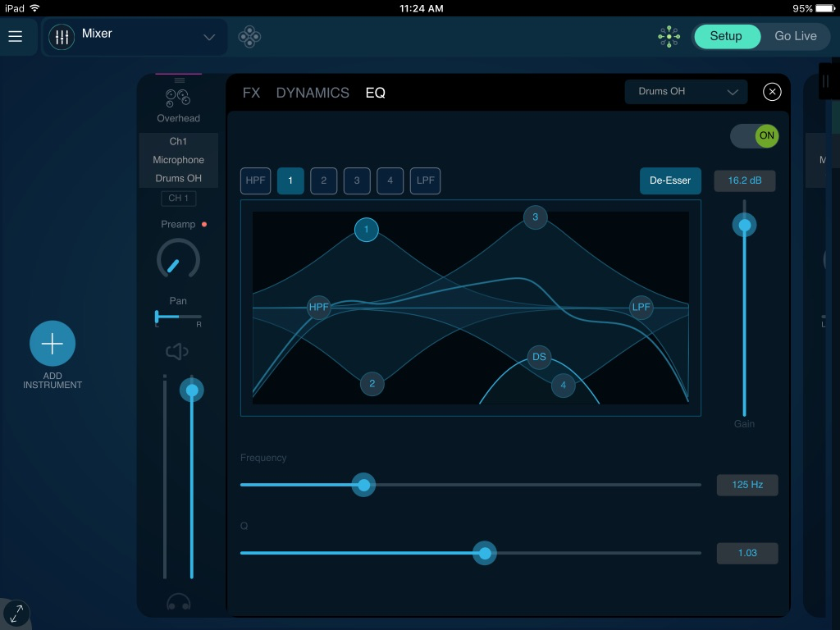
Task: Click the Drums OH label in channel strip
Action: point(178,178)
